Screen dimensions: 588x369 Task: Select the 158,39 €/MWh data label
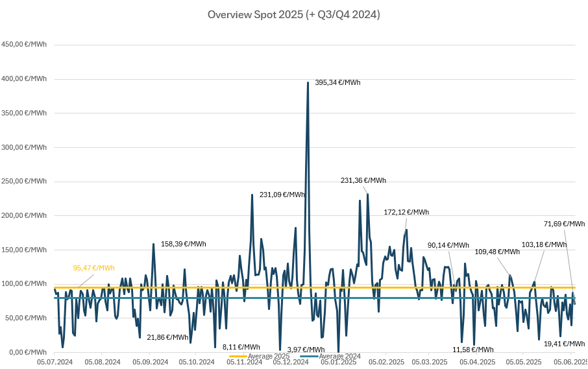(x=183, y=244)
